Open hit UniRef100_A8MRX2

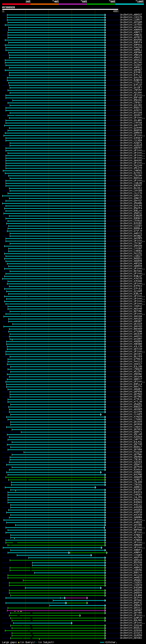[x=131, y=487]
